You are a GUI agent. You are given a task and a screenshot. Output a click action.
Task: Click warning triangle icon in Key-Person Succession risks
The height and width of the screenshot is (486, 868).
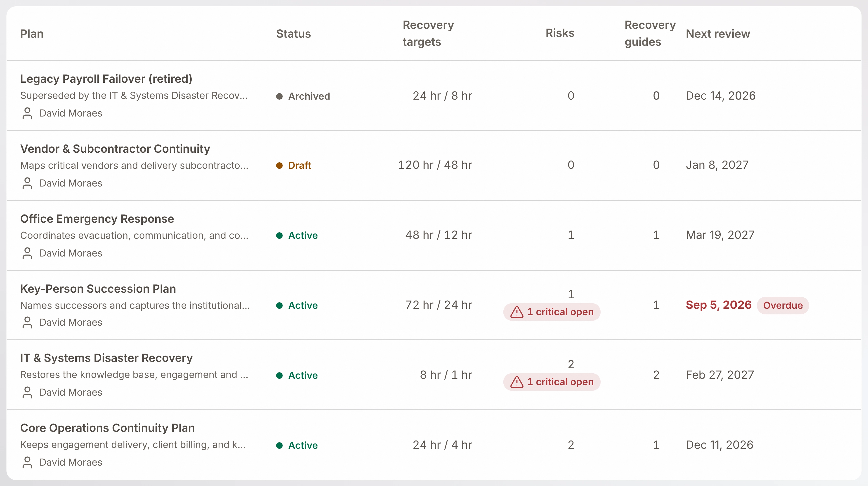tap(517, 312)
